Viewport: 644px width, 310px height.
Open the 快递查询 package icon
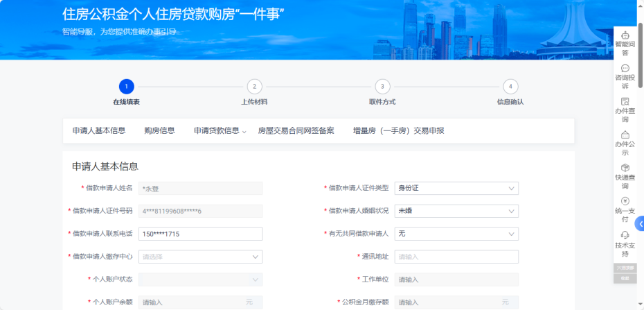tap(625, 168)
